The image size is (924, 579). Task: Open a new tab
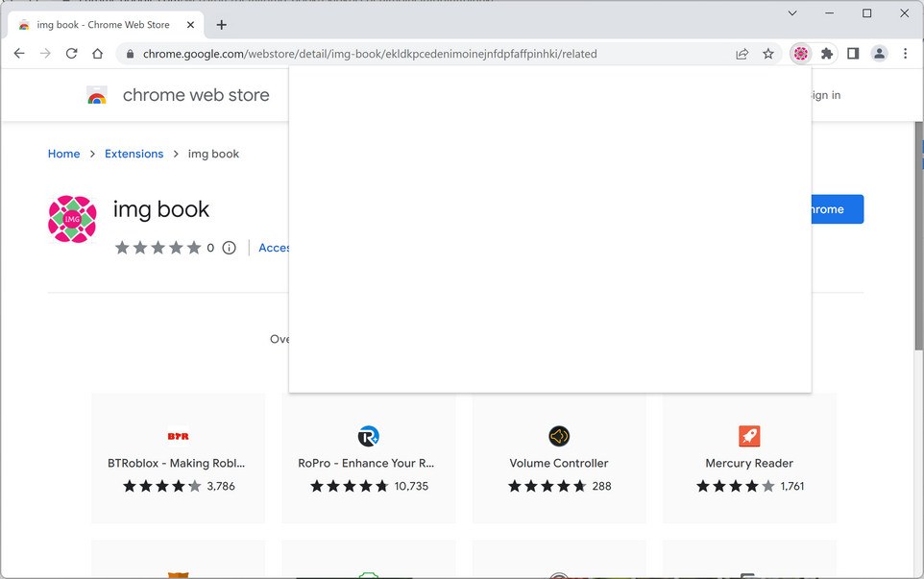[221, 25]
